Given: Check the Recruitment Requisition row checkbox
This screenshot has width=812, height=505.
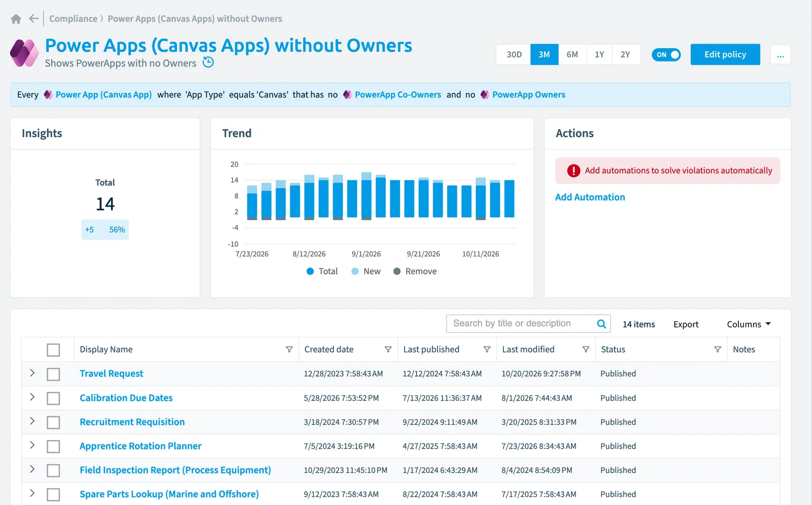Looking at the screenshot, I should 53,422.
